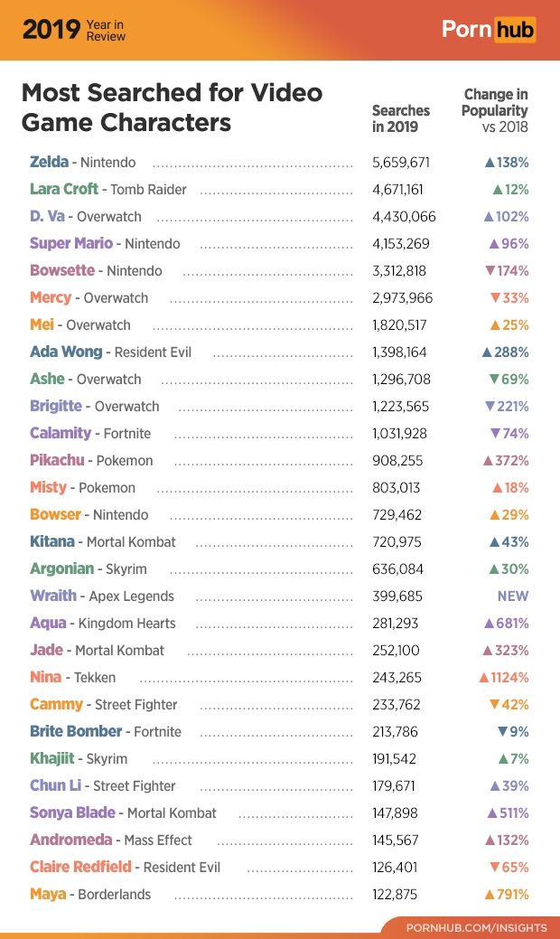Click the "Searches in 2019" column header
The image size is (560, 939).
[400, 118]
